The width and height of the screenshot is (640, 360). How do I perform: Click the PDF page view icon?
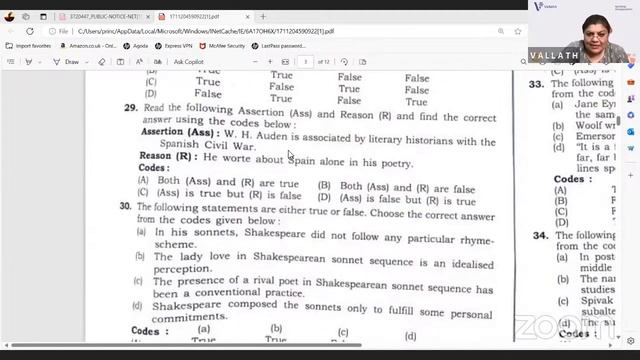click(x=363, y=62)
